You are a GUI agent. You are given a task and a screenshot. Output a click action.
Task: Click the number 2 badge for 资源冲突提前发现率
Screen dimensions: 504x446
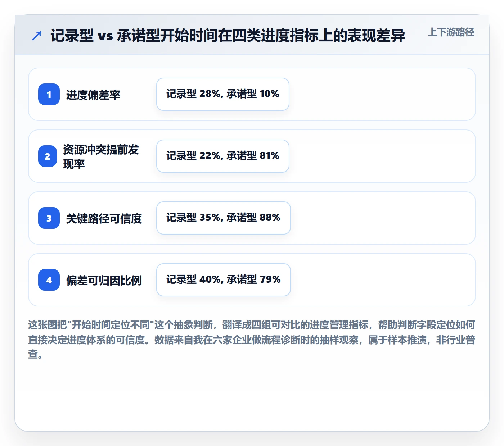(48, 156)
